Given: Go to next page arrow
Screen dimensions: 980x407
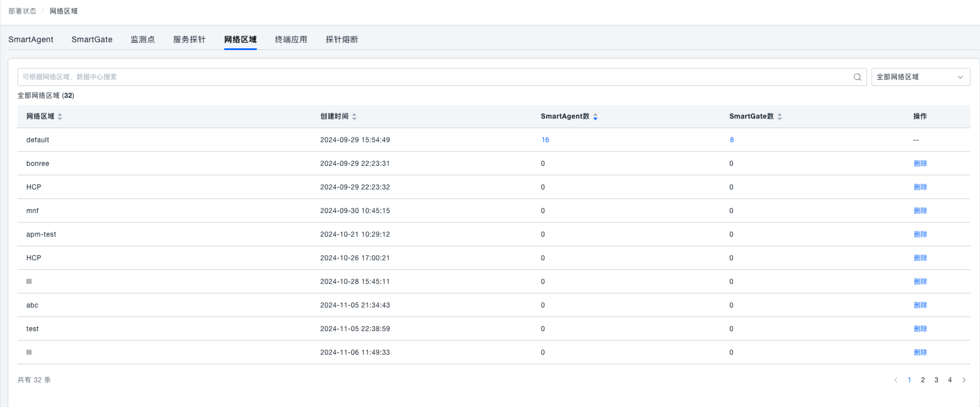Looking at the screenshot, I should [964, 380].
